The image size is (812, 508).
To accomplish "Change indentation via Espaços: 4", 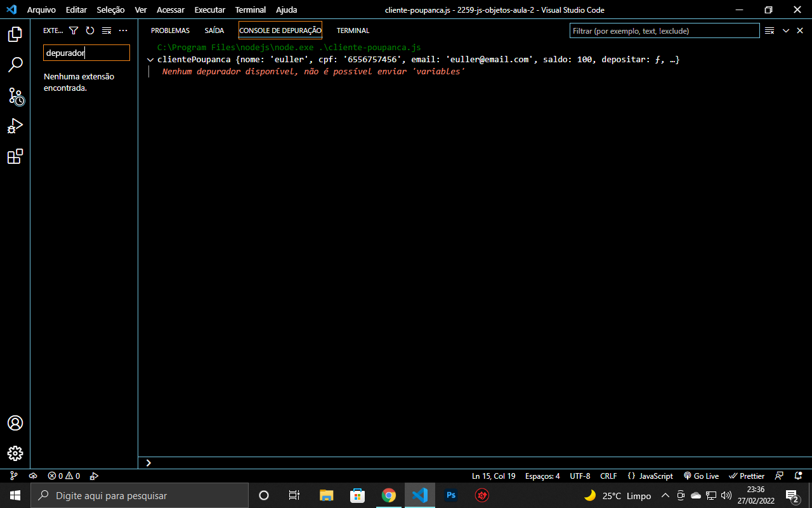I will [542, 476].
